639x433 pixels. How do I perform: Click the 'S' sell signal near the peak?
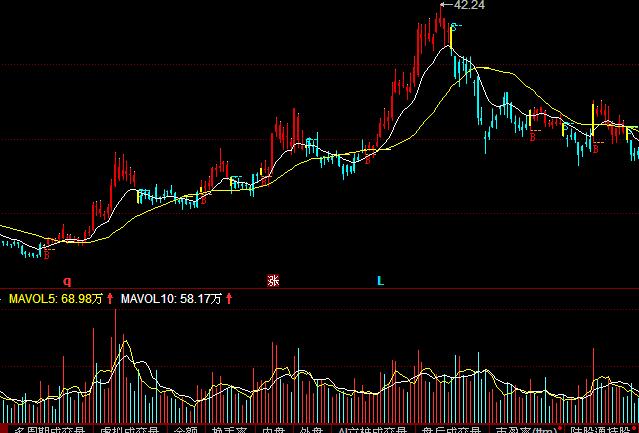tap(455, 25)
